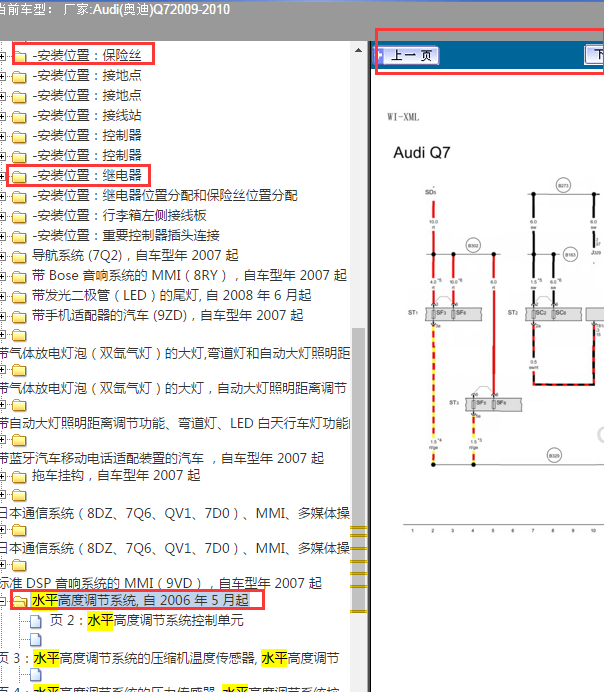The height and width of the screenshot is (692, 604).
Task: Open 继电器位置分配和保险丝位置分配 entry
Action: click(165, 196)
